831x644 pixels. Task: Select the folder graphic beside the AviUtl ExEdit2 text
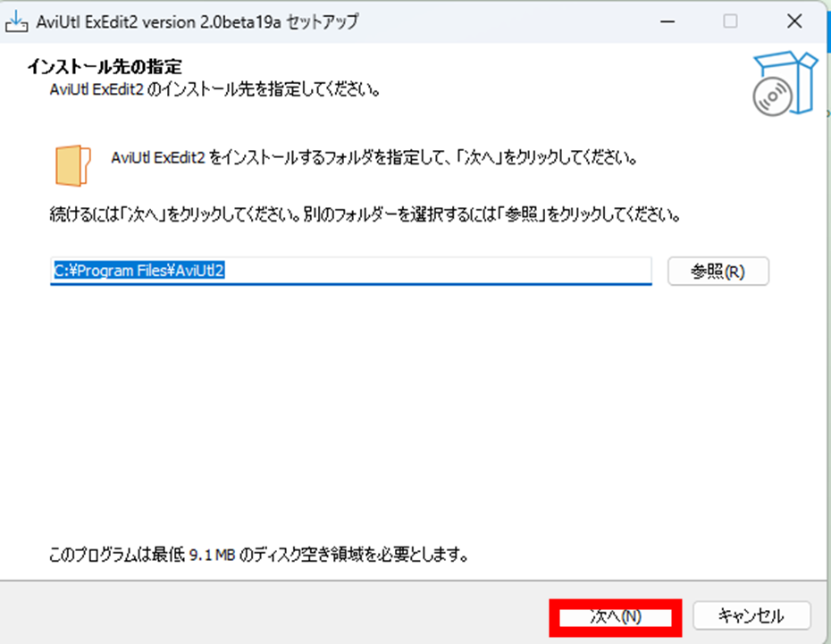tap(71, 165)
